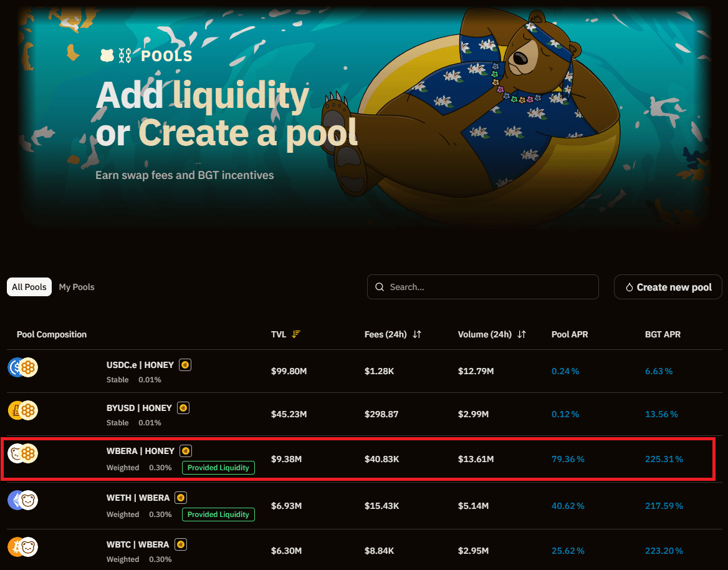Switch to the My Pools tab
Viewport: 728px width, 570px height.
(x=77, y=287)
